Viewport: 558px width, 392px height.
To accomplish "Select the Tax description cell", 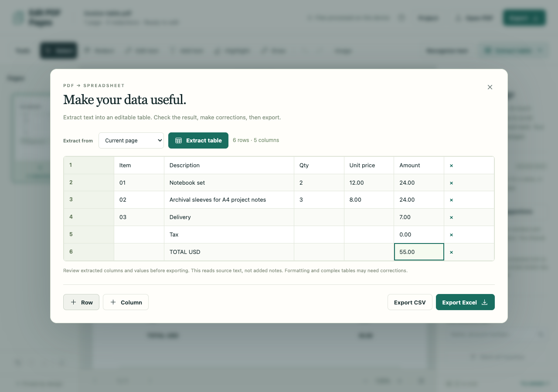I will coord(229,234).
